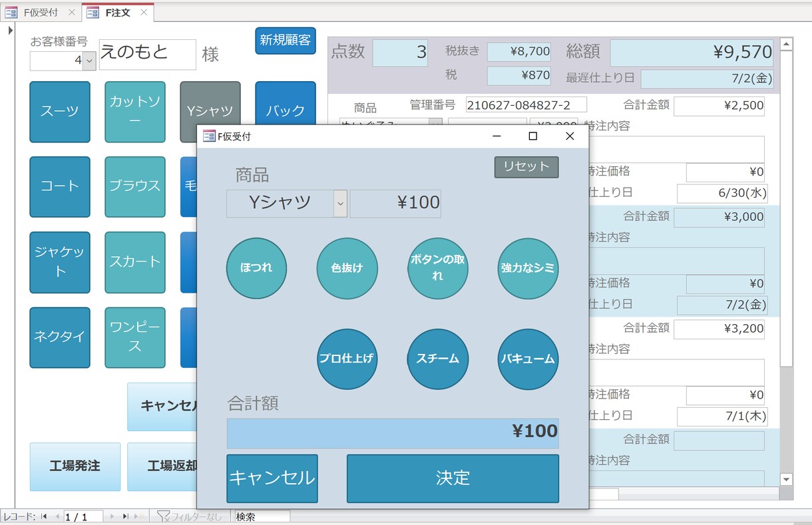Screen dimensions: 812x525
Task: Add the バキューム option circle
Action: [x=528, y=359]
